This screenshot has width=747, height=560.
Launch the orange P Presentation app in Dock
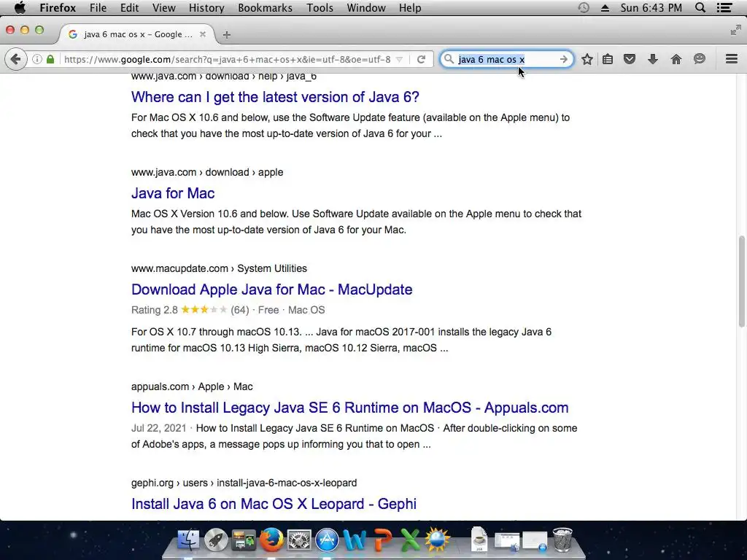click(382, 540)
